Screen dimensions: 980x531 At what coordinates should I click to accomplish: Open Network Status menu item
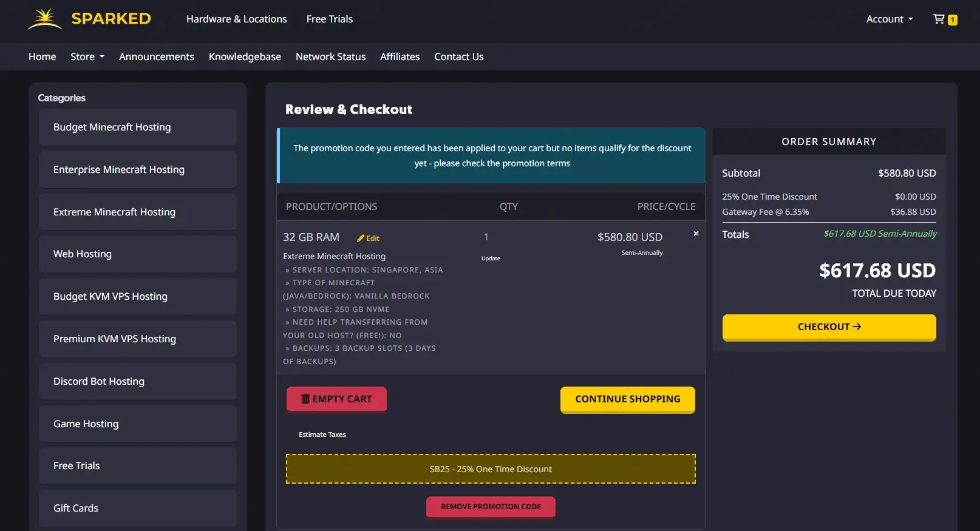(330, 56)
